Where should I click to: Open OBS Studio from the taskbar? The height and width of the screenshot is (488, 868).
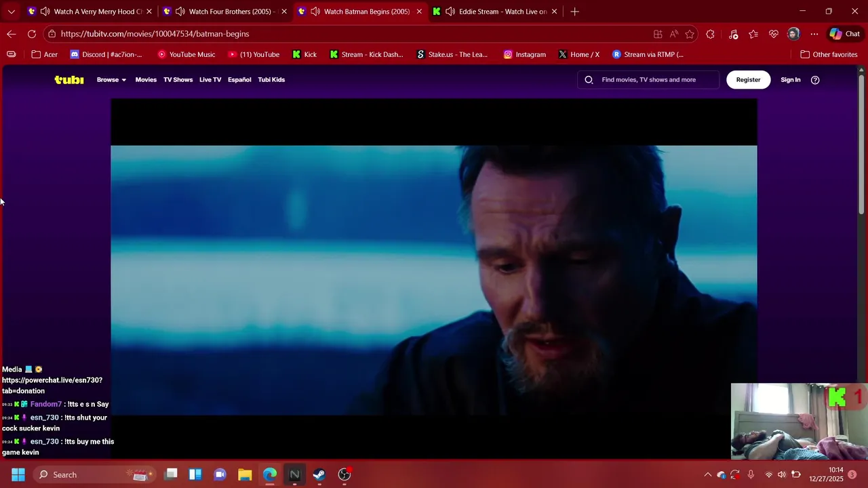tap(344, 474)
